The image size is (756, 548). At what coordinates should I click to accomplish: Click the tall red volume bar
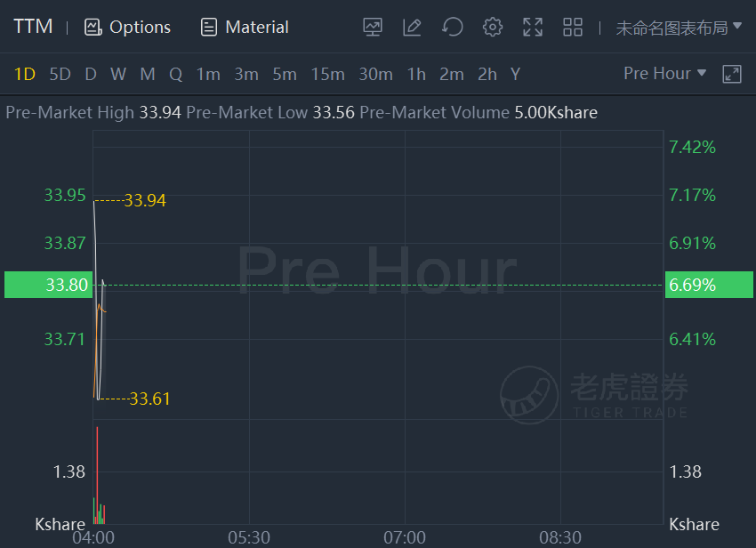pos(97,475)
